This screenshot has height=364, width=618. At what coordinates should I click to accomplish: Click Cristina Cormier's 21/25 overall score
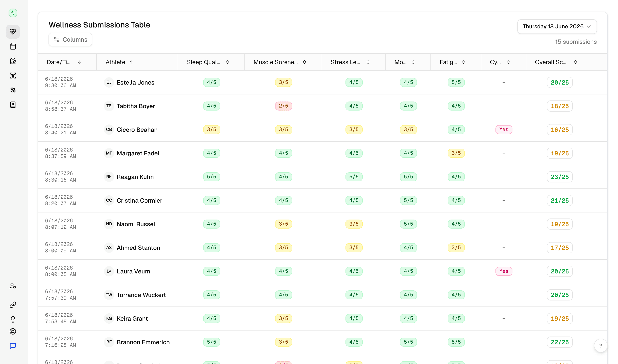click(x=559, y=200)
